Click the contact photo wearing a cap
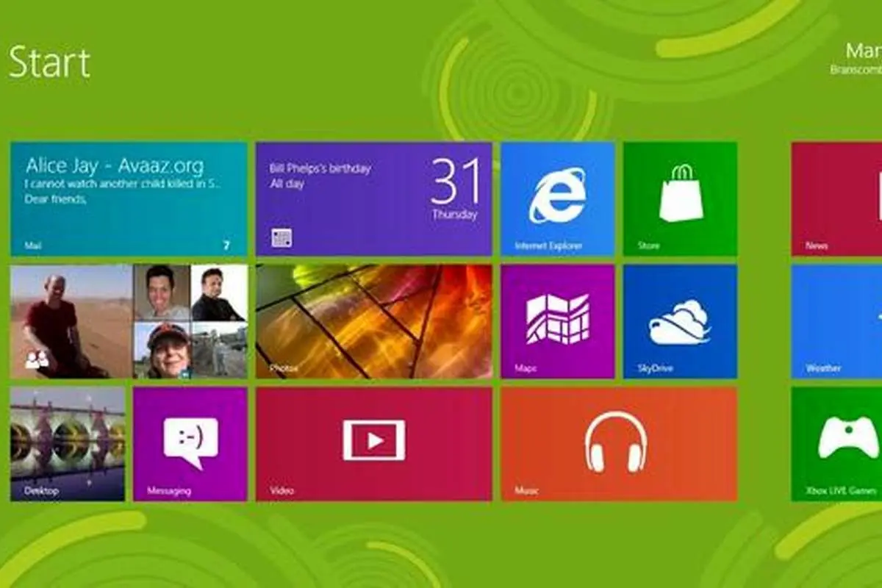 click(162, 351)
